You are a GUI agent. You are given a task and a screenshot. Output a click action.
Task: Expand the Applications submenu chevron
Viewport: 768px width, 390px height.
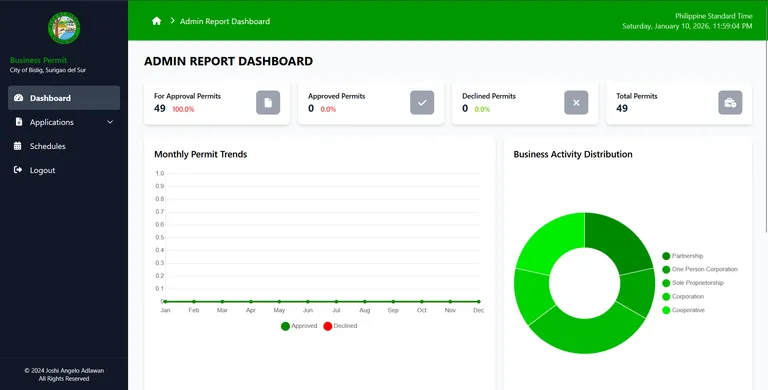point(110,122)
